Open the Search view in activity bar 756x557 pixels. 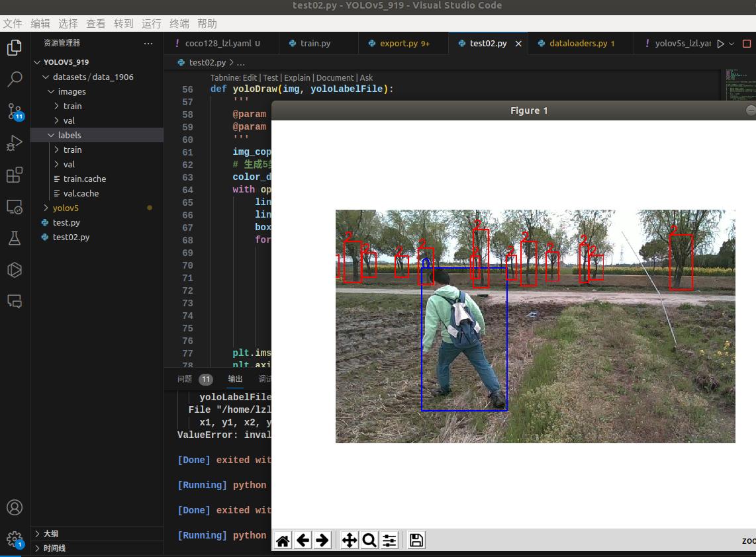point(15,79)
